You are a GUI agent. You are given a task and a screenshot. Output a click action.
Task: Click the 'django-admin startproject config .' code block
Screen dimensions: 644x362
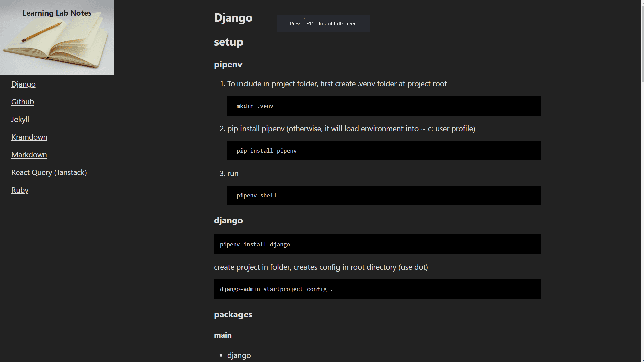click(x=377, y=289)
